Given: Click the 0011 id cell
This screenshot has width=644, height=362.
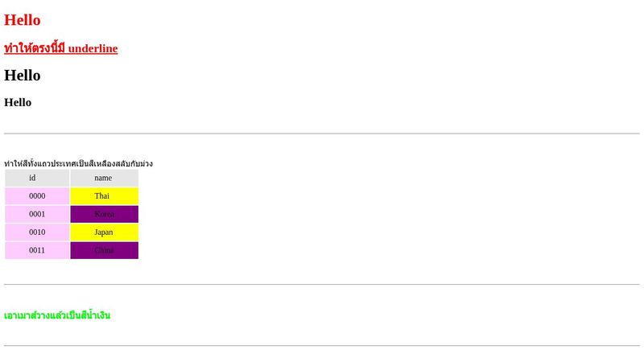Looking at the screenshot, I should pos(37,250).
